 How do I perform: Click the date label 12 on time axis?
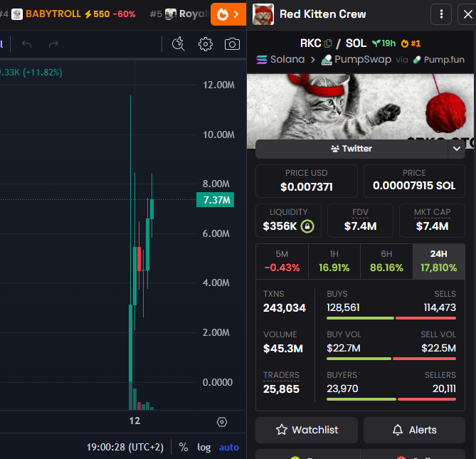134,421
